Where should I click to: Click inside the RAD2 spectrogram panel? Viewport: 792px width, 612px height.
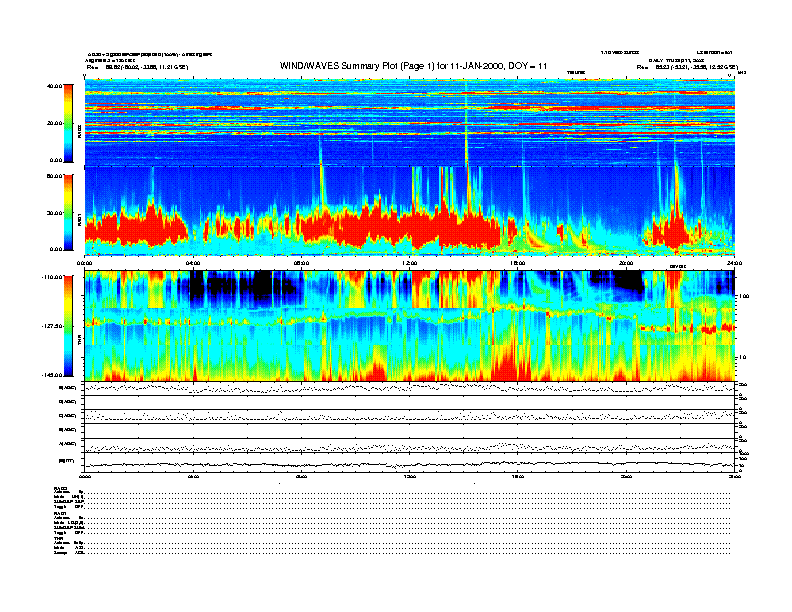tap(410, 122)
